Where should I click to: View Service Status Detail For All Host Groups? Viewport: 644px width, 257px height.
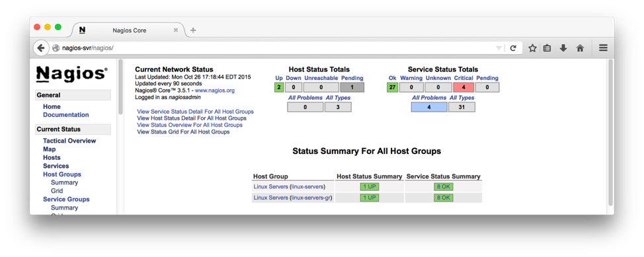[x=195, y=112]
